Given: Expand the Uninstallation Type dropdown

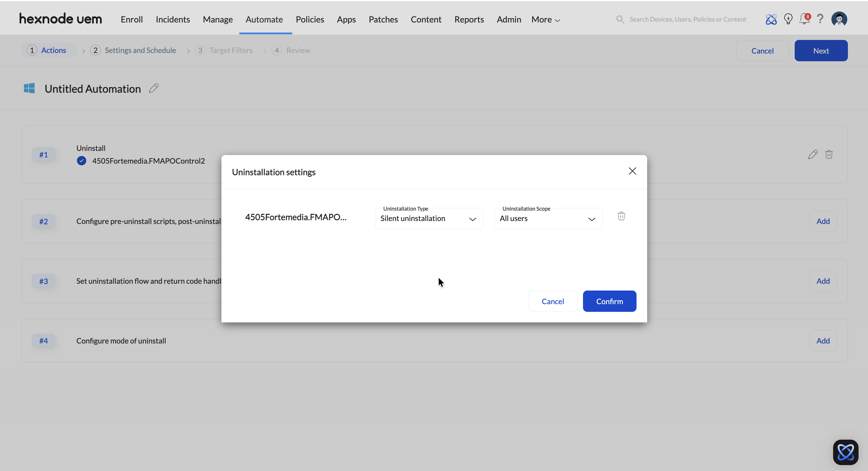Looking at the screenshot, I should coord(429,219).
